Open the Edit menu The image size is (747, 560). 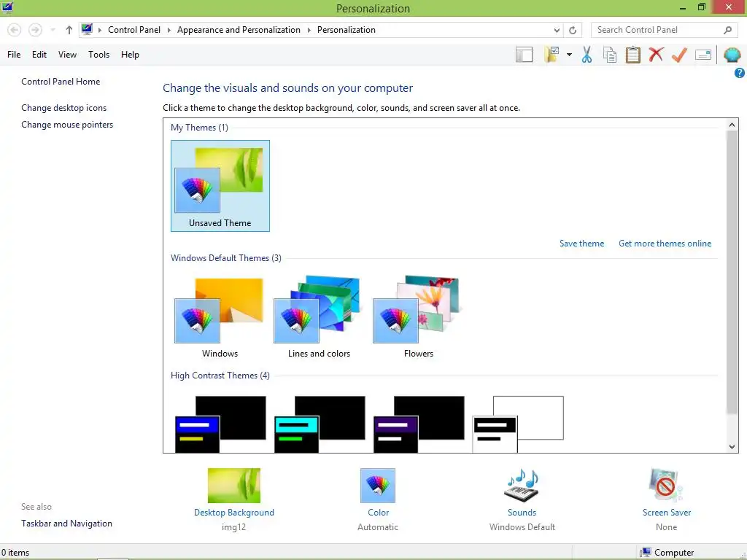(39, 55)
